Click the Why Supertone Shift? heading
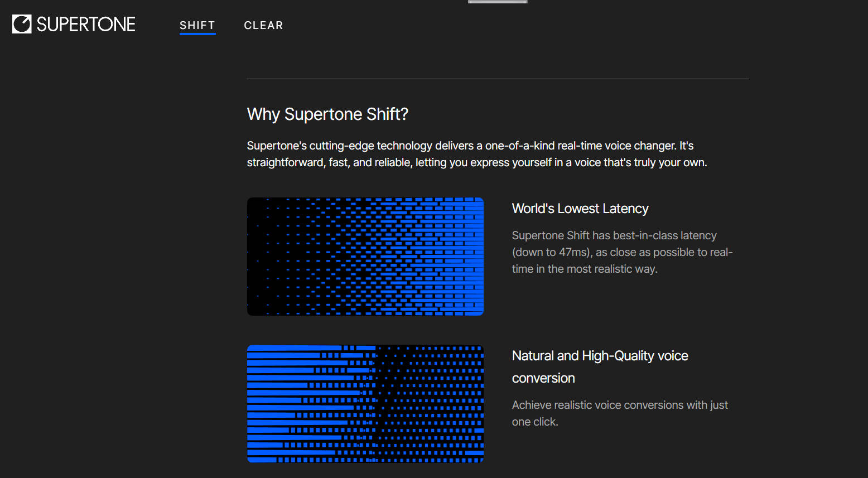This screenshot has width=868, height=478. 327,114
